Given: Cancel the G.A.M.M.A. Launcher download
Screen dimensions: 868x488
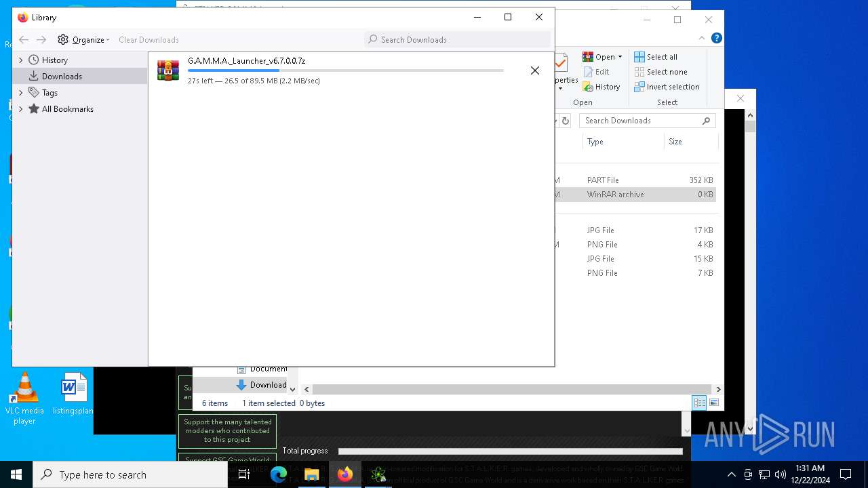Looking at the screenshot, I should 535,70.
